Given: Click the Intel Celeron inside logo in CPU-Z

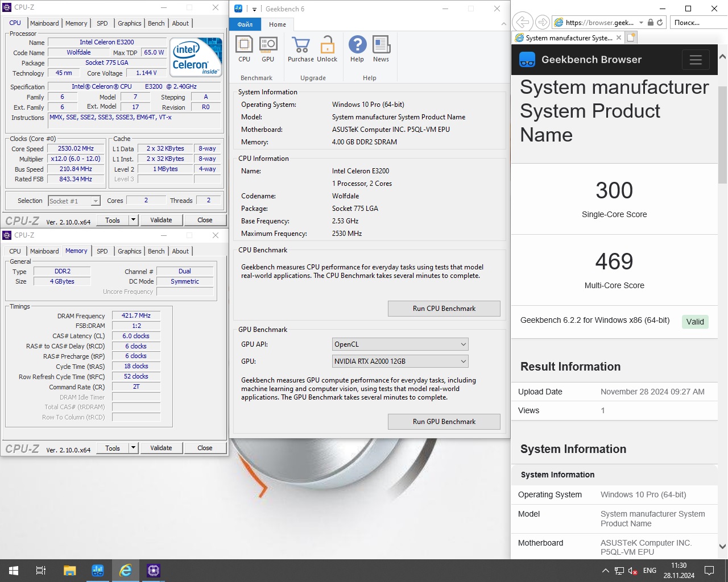Looking at the screenshot, I should tap(196, 57).
